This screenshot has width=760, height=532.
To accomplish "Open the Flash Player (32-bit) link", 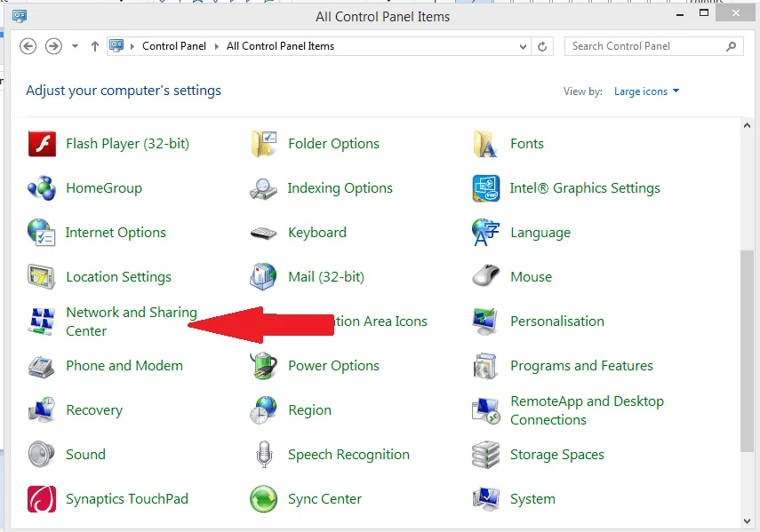I will [x=127, y=144].
